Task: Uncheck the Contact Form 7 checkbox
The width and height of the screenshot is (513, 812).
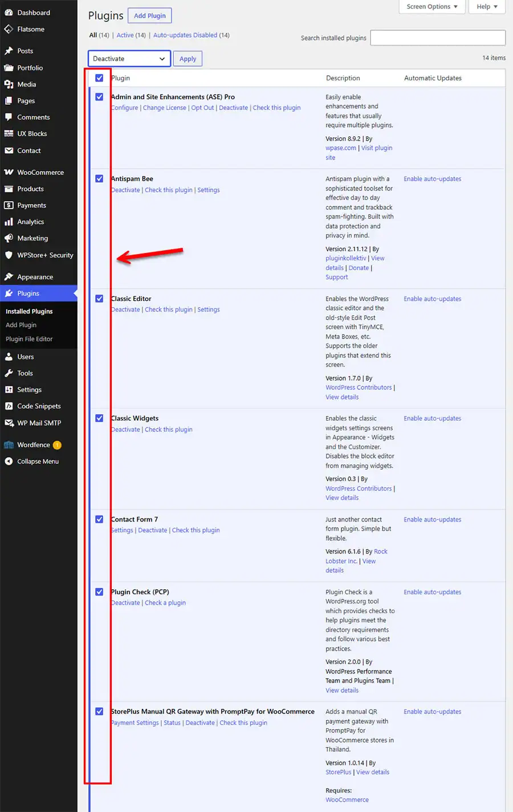Action: (99, 519)
